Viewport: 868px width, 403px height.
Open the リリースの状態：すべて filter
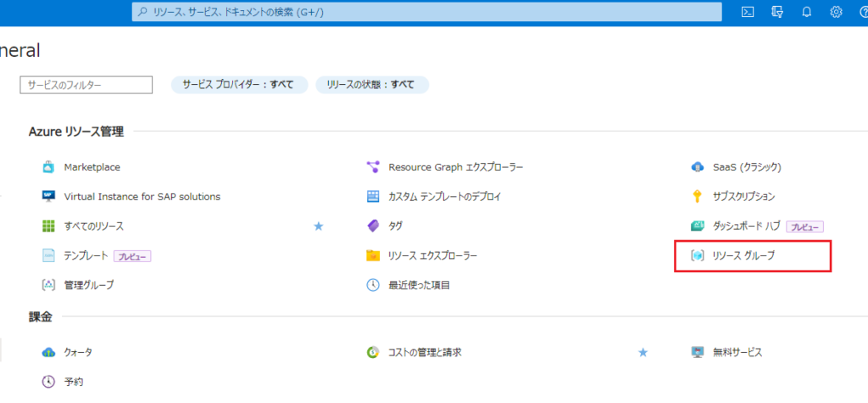click(372, 85)
